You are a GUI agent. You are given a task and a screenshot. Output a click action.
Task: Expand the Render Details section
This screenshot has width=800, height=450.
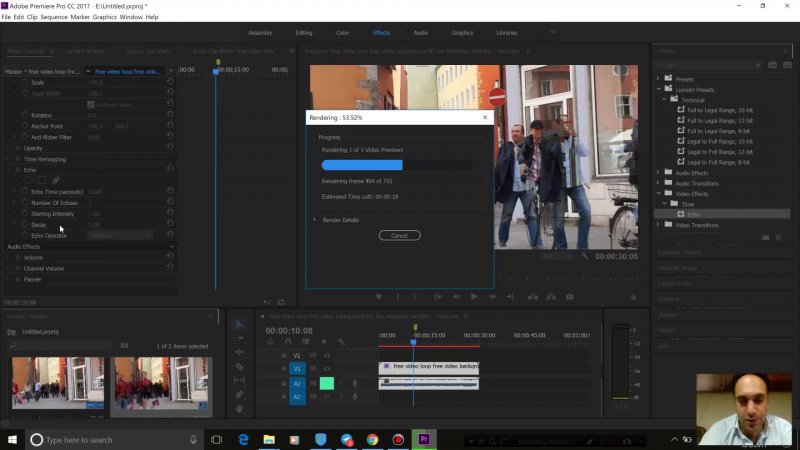tap(336, 219)
